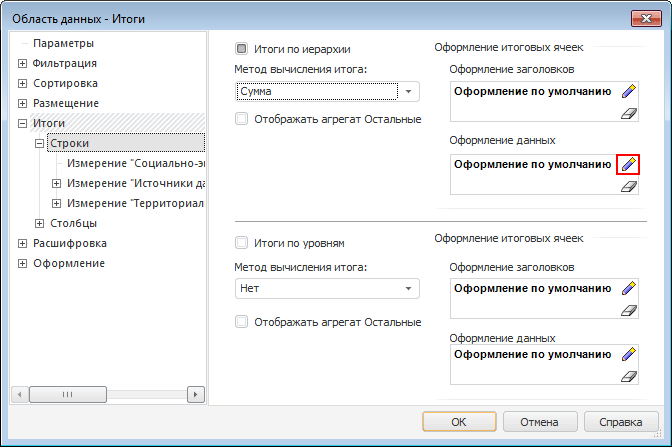Click eraser icon for level totals header formatting
This screenshot has width=672, height=447.
pos(628,310)
